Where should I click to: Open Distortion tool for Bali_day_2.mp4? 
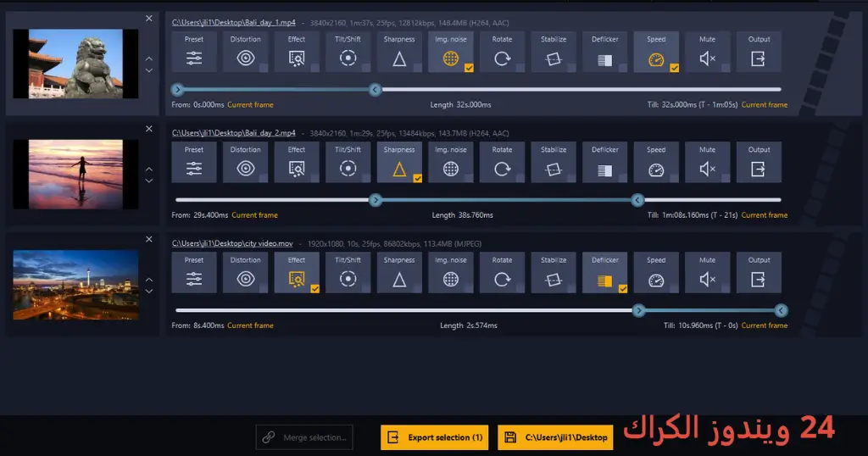[x=245, y=162]
